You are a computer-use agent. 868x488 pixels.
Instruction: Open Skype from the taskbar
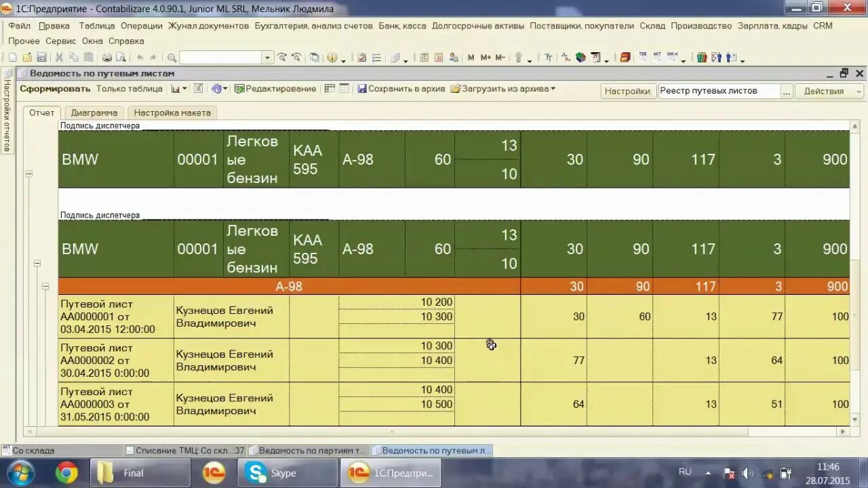click(288, 473)
